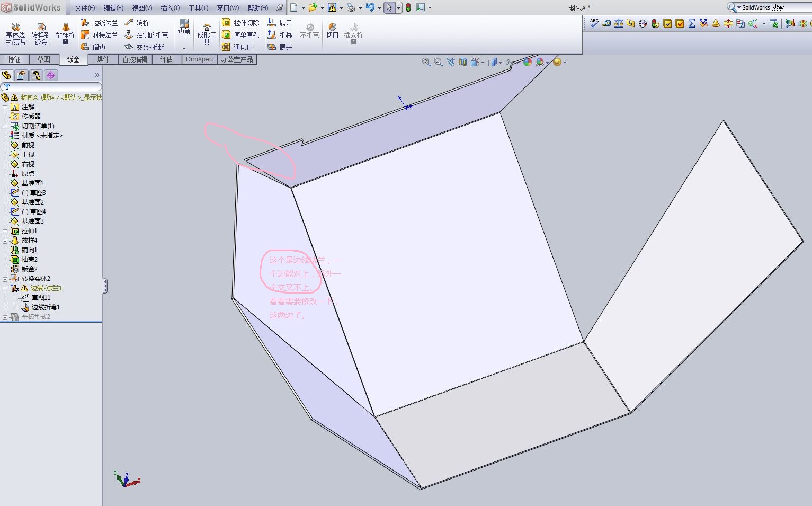
Task: Click the Measure tool icon
Action: (x=606, y=23)
